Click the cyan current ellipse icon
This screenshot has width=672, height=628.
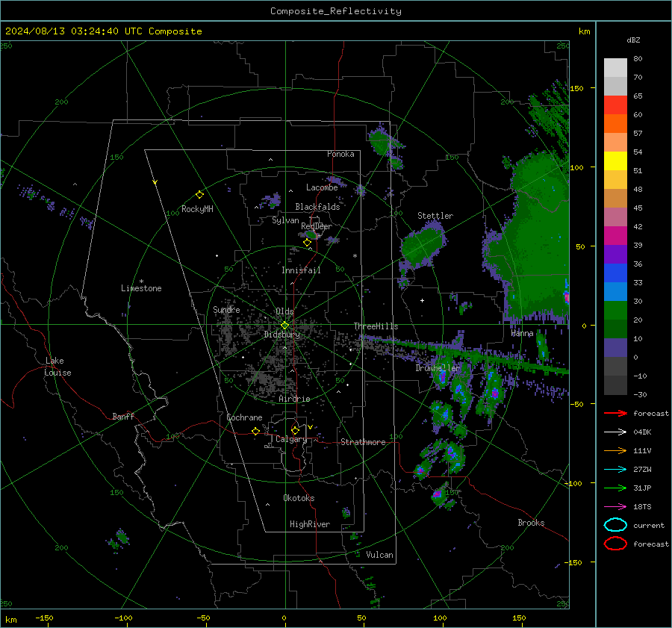pyautogui.click(x=615, y=525)
